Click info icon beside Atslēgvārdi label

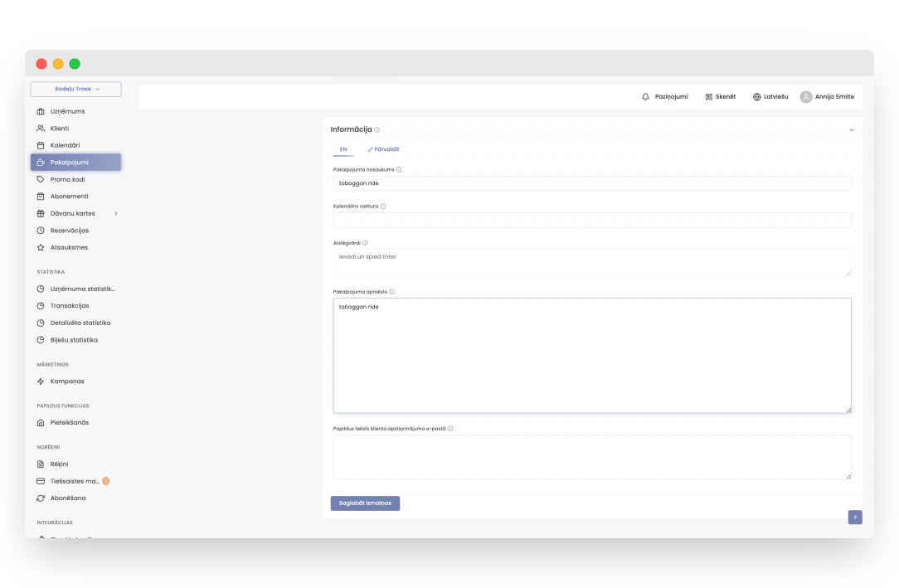(x=365, y=243)
